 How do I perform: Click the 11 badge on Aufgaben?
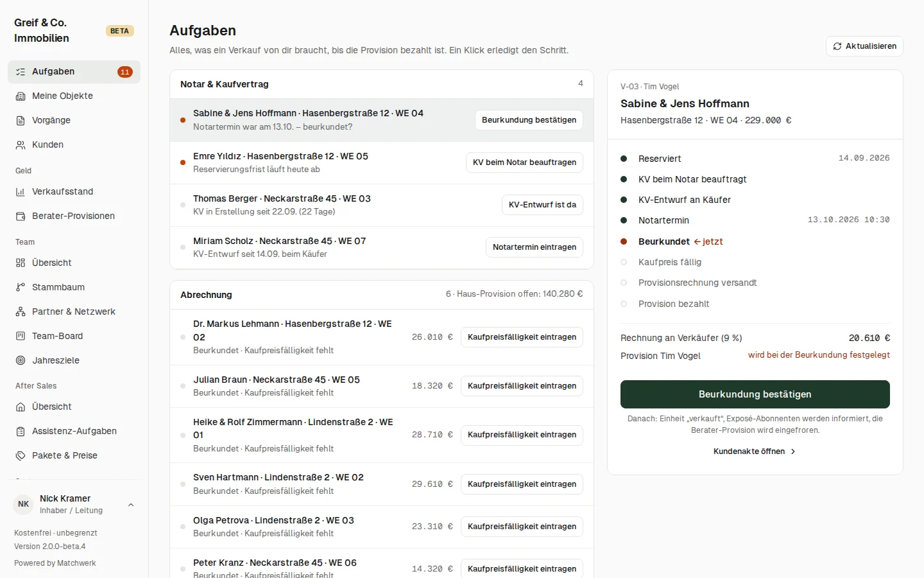click(x=125, y=72)
